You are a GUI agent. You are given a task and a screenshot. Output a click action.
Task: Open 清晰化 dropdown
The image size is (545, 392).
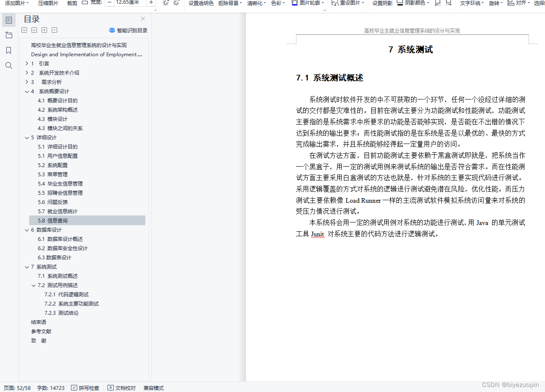257,3
